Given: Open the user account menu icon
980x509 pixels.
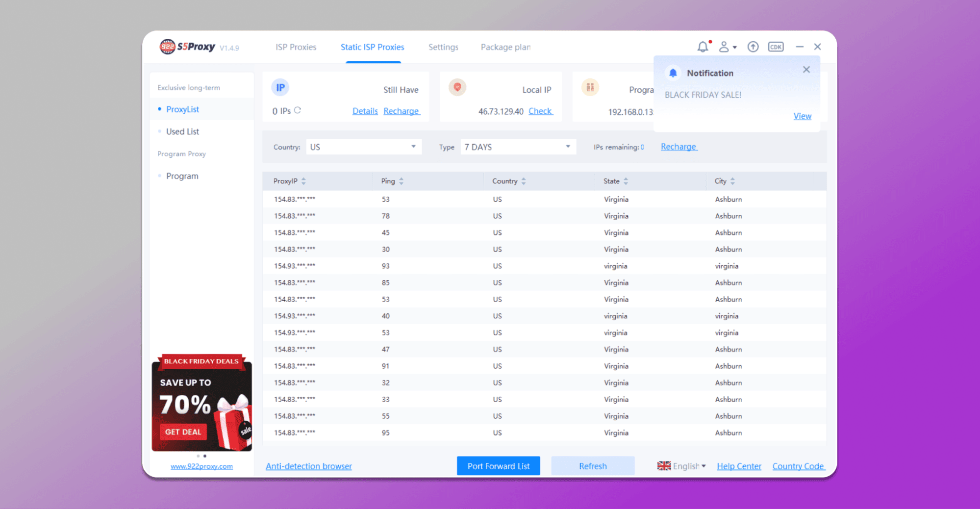Looking at the screenshot, I should (x=728, y=47).
